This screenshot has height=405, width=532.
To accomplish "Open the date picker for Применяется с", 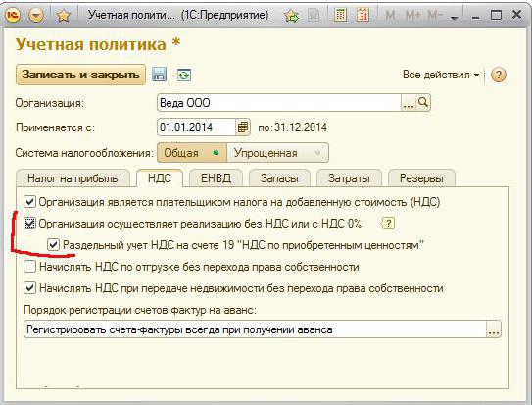I will click(243, 127).
